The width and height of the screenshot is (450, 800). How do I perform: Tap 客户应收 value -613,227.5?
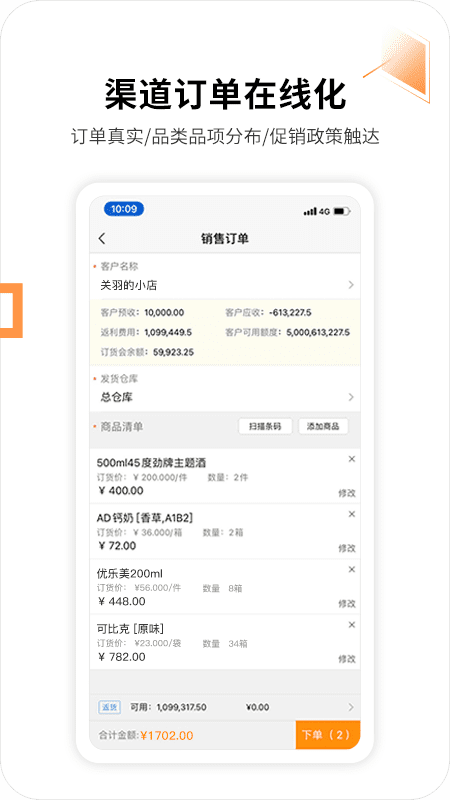[x=290, y=313]
